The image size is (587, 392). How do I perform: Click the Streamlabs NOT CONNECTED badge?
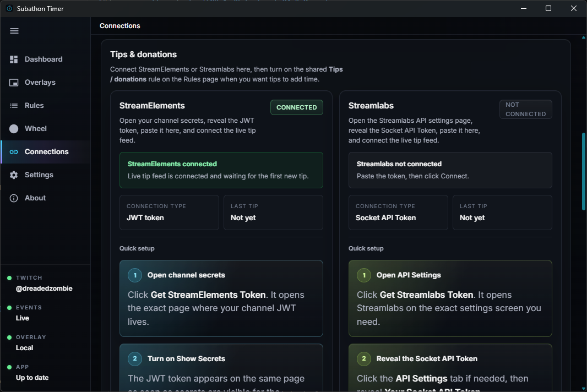pos(526,110)
